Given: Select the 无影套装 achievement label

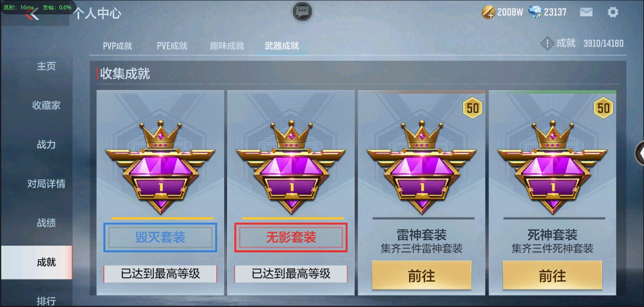Looking at the screenshot, I should (291, 237).
